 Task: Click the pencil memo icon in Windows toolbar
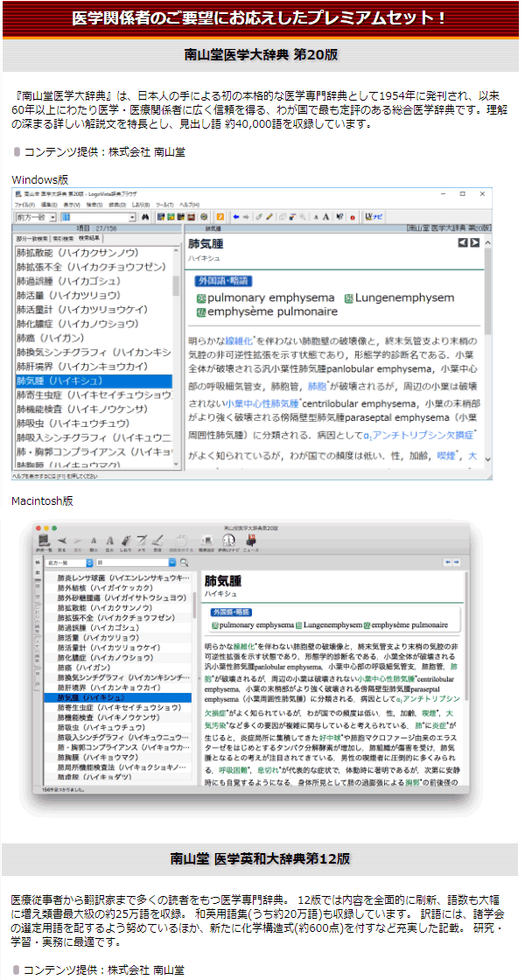coord(269,217)
